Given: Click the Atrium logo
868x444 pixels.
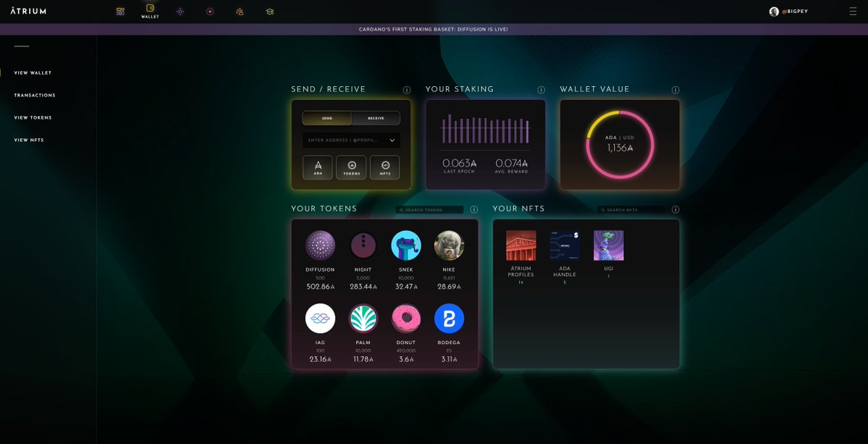Looking at the screenshot, I should coord(28,11).
